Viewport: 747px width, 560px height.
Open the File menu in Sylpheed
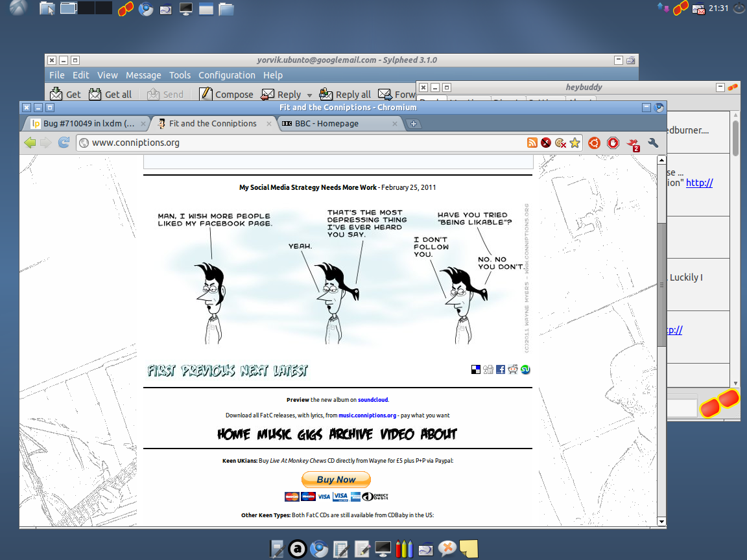click(x=56, y=75)
